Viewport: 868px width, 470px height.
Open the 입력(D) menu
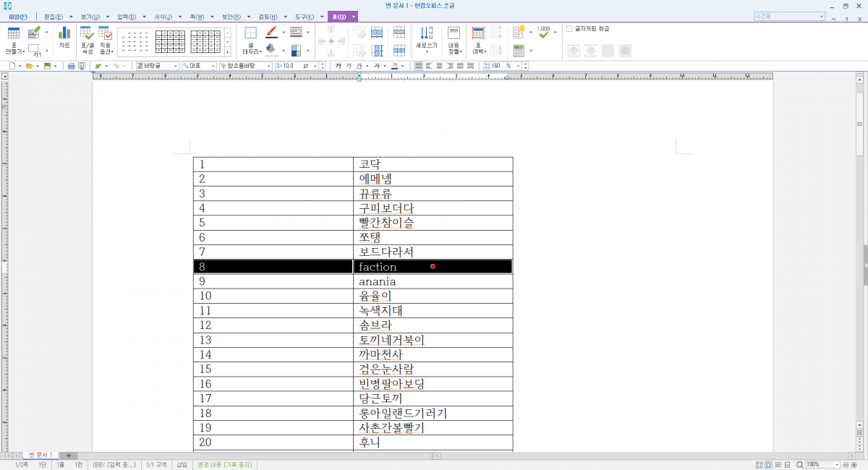[x=127, y=16]
